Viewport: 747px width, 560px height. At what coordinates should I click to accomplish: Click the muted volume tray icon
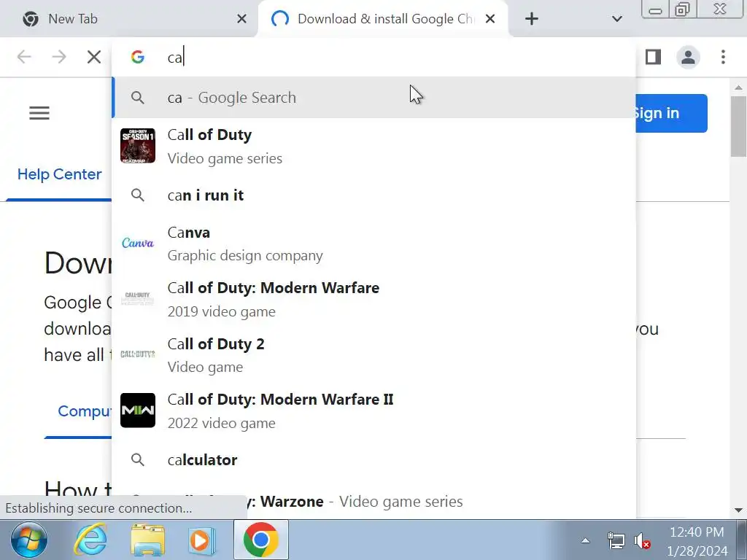pos(642,541)
